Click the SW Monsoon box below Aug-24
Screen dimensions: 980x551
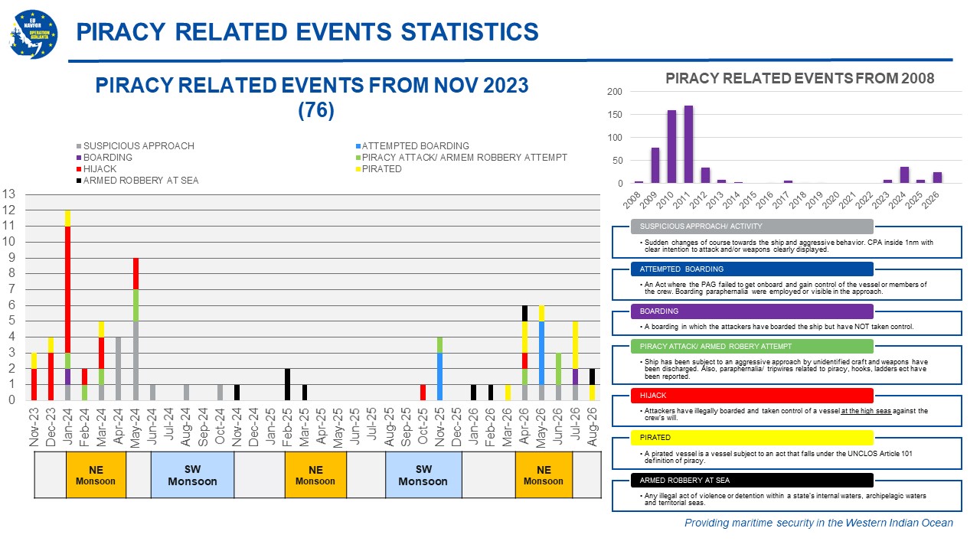pyautogui.click(x=192, y=475)
